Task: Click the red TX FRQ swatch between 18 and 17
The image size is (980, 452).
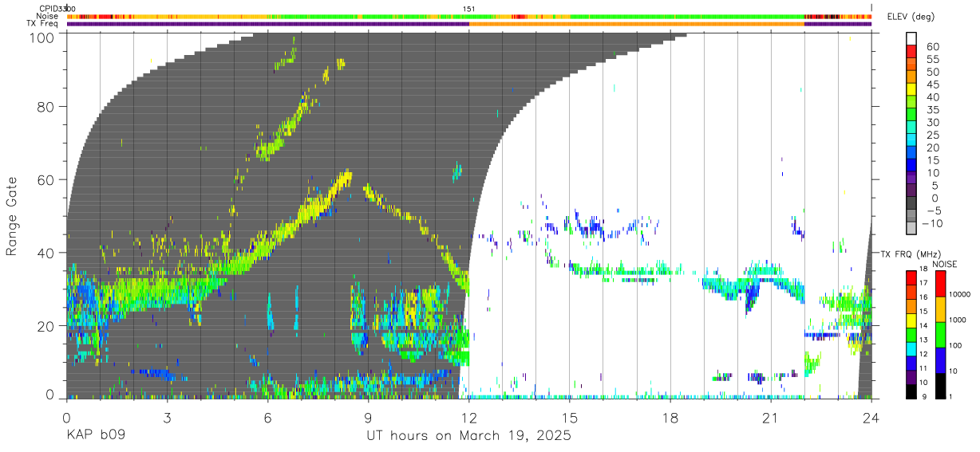Action: tap(911, 277)
